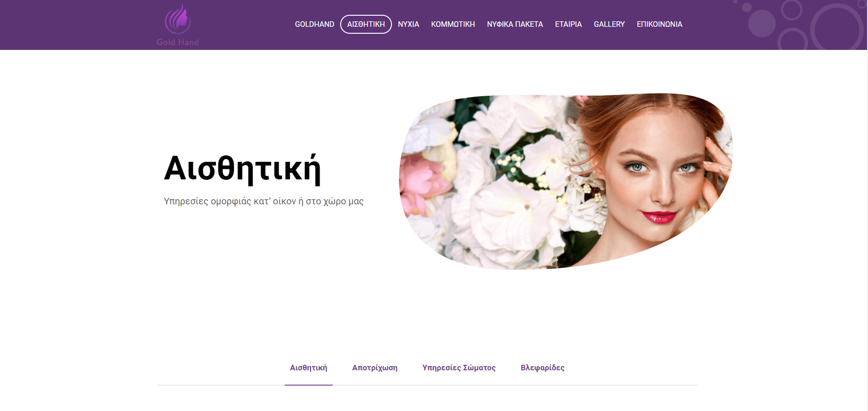Select the underlined Αισθητική tab

[308, 368]
